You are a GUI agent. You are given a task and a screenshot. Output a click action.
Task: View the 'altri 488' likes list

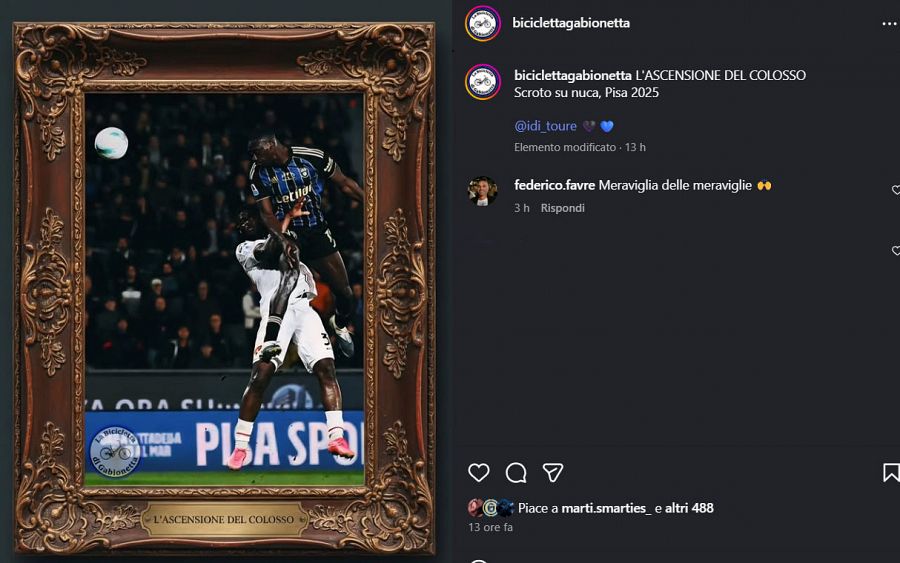click(x=689, y=508)
